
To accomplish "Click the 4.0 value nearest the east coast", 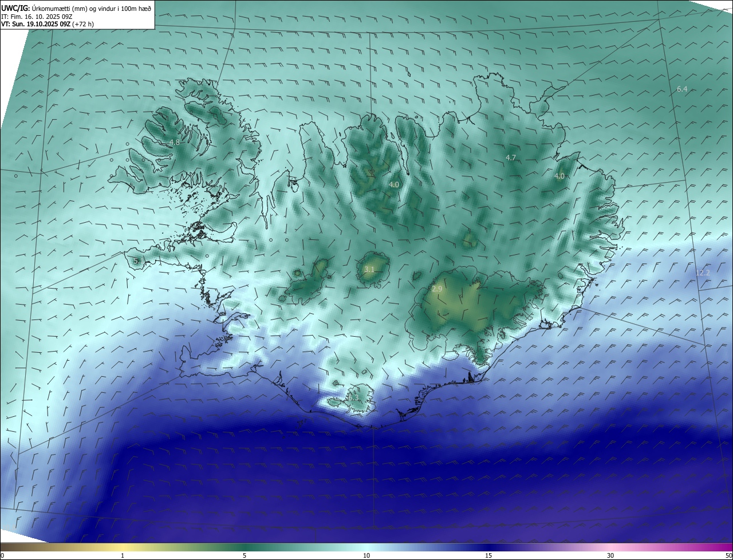I will 559,176.
